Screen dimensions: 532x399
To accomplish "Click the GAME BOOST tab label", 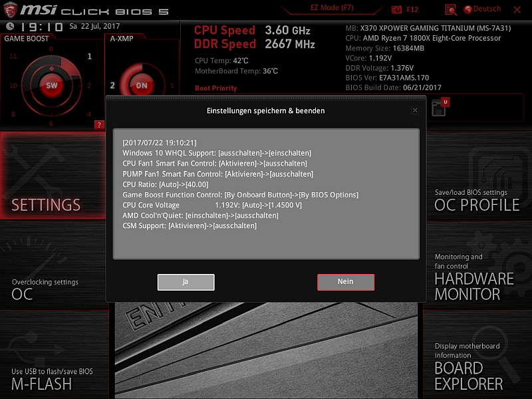I will 27,39.
